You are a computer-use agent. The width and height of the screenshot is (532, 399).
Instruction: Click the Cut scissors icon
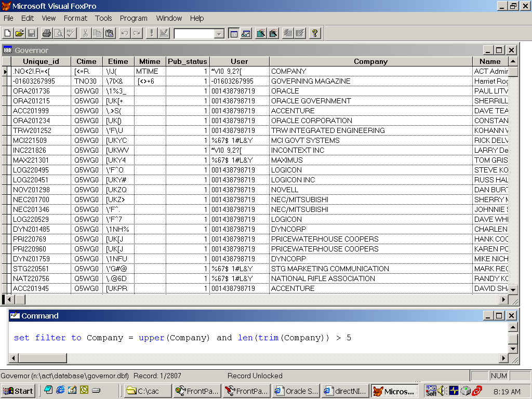[85, 33]
